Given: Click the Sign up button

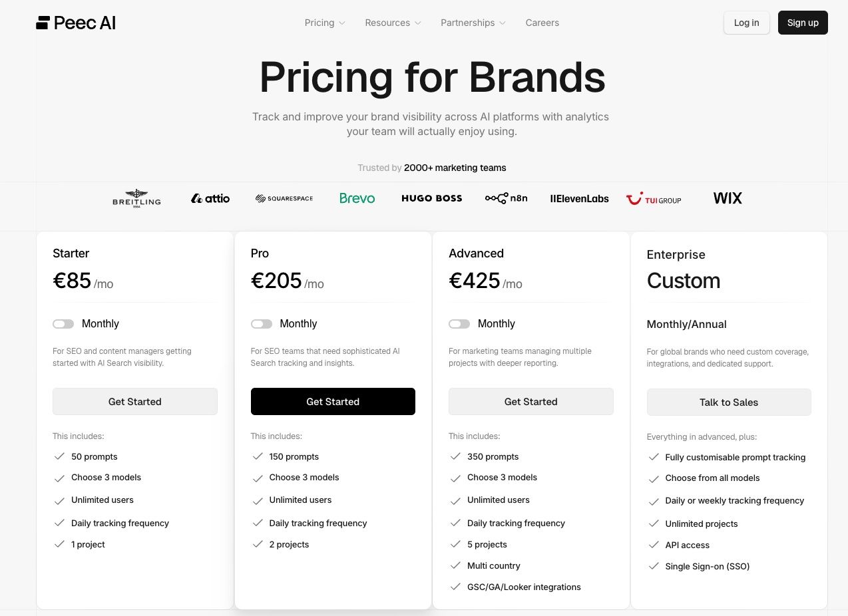Looking at the screenshot, I should click(803, 22).
